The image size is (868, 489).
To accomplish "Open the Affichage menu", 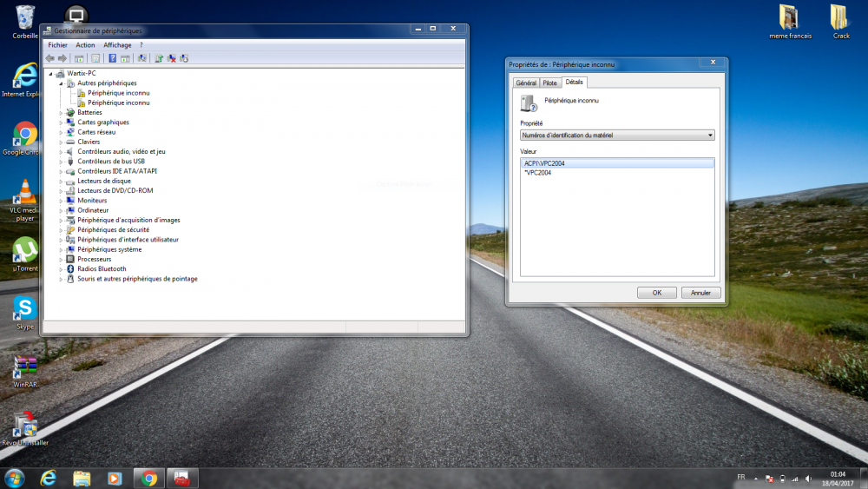I will pos(117,45).
